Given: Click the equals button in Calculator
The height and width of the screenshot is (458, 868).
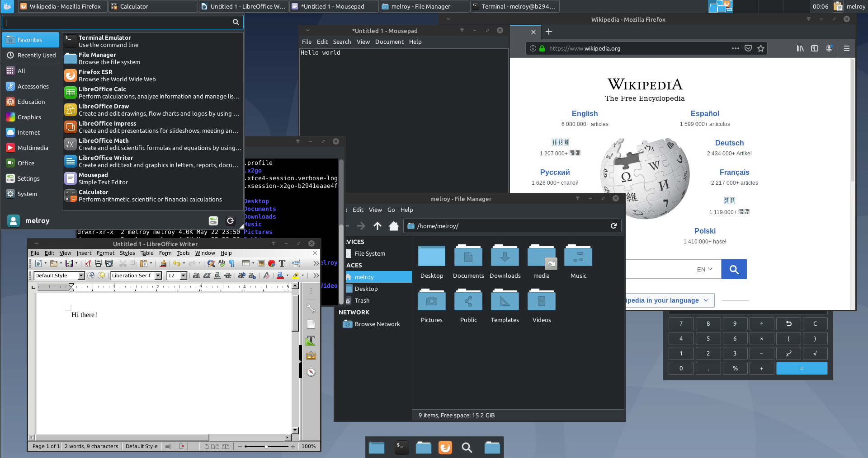Looking at the screenshot, I should 802,368.
